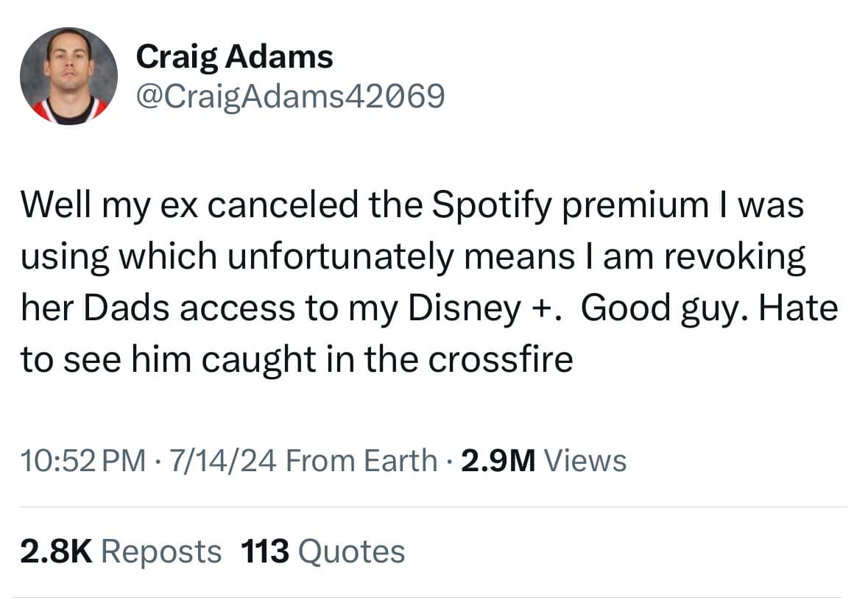Viewport: 868px width, 603px height.
Task: View the 113 Quotes of this post
Action: click(322, 549)
